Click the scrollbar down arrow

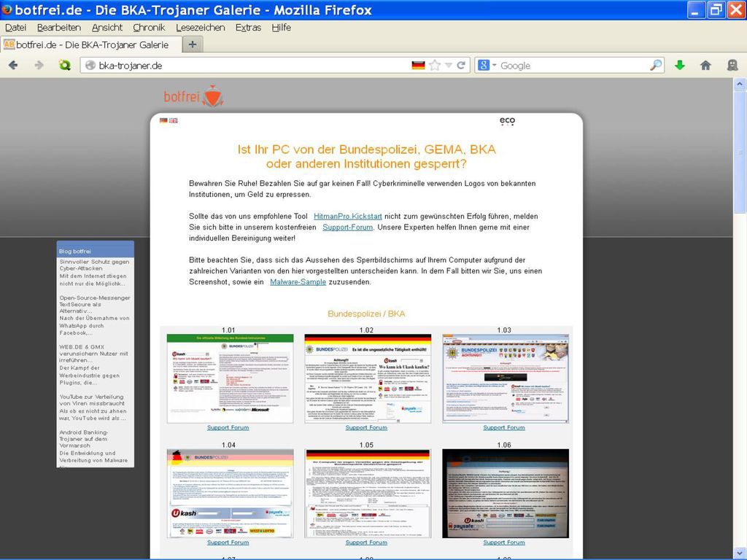740,553
